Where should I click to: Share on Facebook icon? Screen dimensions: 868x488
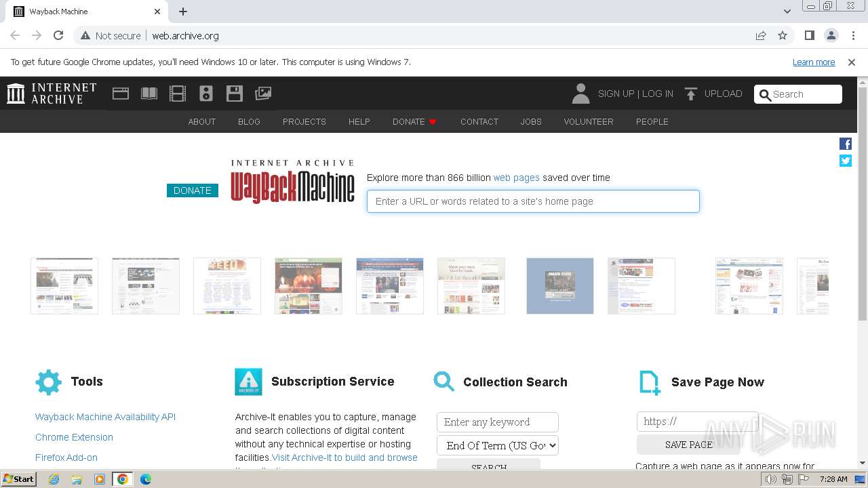[846, 144]
